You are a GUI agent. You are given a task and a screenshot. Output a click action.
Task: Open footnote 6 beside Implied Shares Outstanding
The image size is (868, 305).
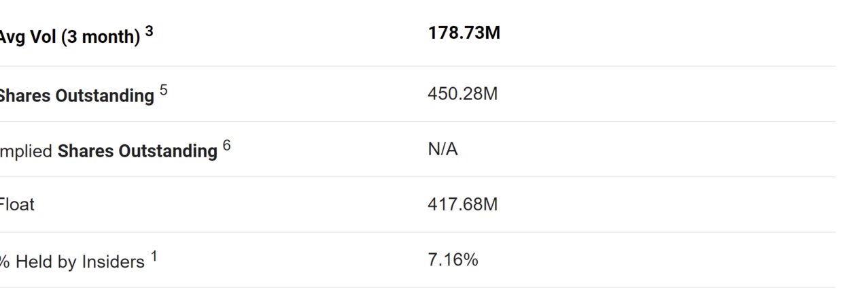226,146
